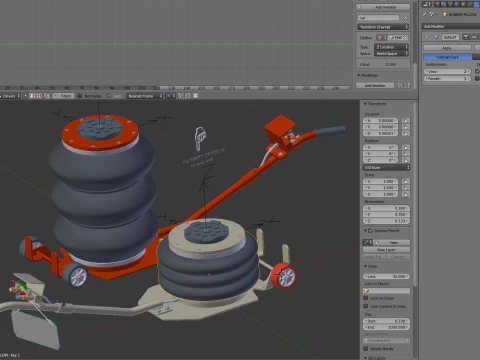Click the Subsurf modifier name field

tap(450, 37)
